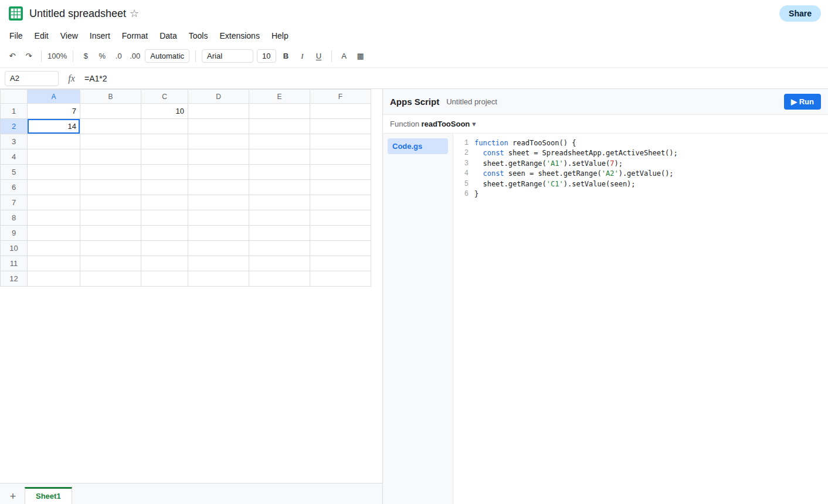Open the borders tool icon

pos(360,56)
